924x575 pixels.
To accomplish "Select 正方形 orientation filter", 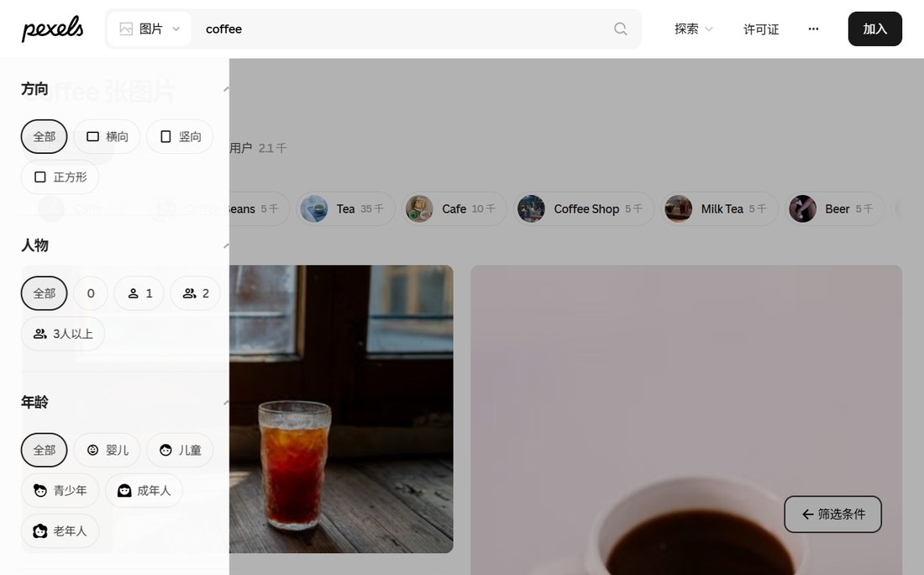I will coord(60,177).
